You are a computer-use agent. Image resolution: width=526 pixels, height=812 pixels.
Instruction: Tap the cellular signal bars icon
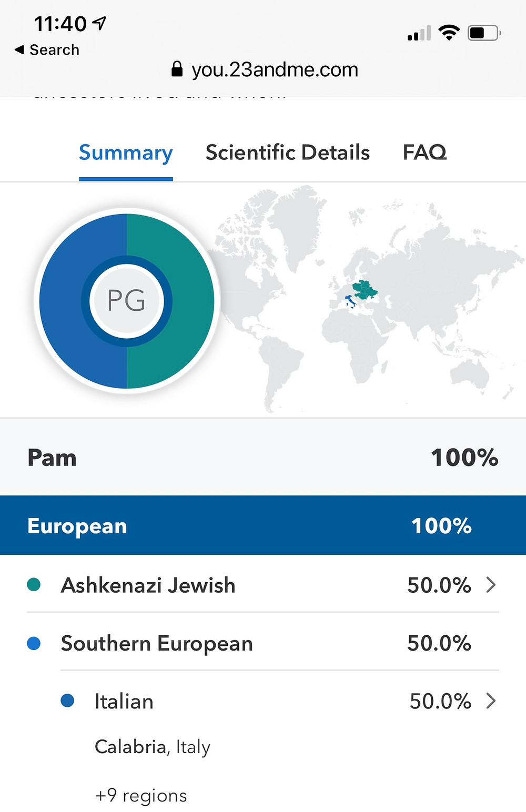pyautogui.click(x=419, y=33)
